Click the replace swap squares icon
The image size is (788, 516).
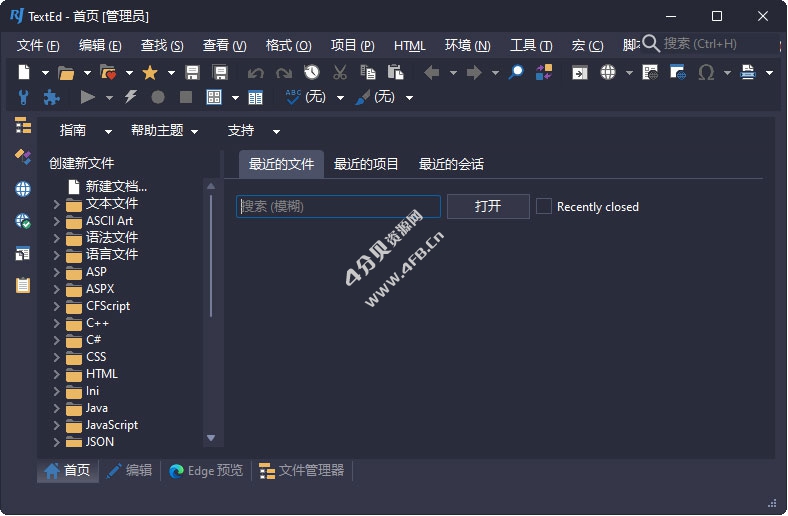(x=544, y=72)
